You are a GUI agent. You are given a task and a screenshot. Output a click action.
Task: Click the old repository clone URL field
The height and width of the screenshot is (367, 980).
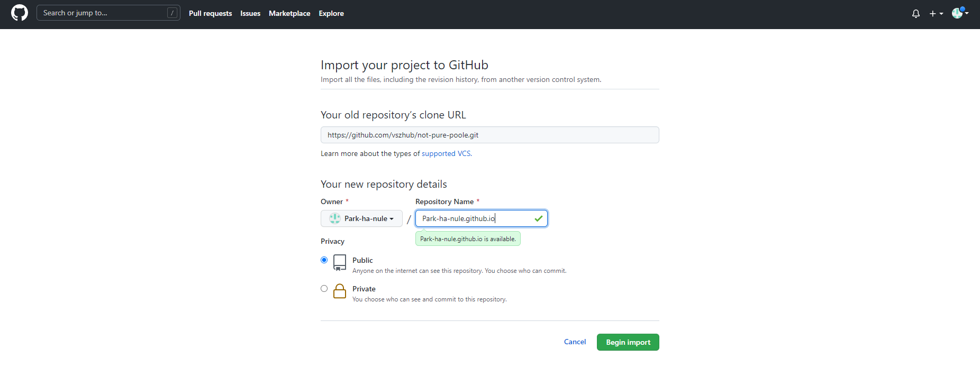pyautogui.click(x=489, y=135)
